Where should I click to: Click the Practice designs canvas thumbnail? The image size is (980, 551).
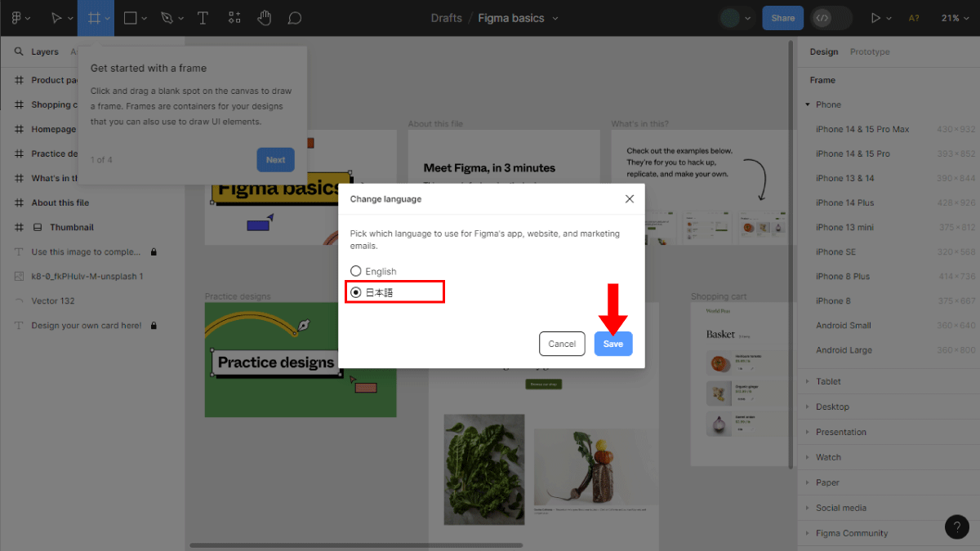(x=301, y=360)
